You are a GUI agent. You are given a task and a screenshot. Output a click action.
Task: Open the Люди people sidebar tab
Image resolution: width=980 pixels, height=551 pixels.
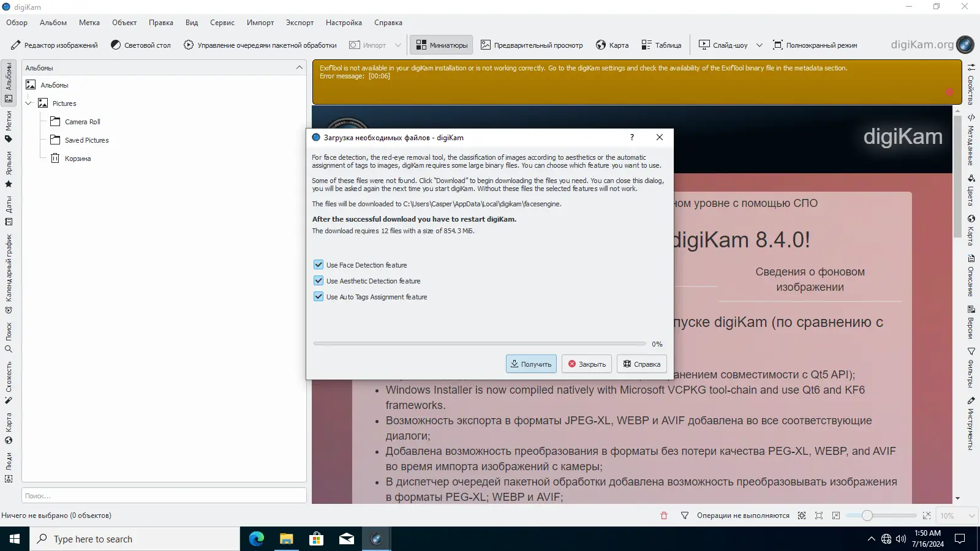(x=9, y=467)
